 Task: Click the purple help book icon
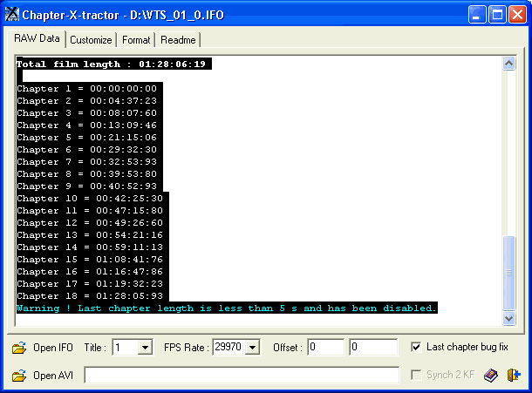491,375
